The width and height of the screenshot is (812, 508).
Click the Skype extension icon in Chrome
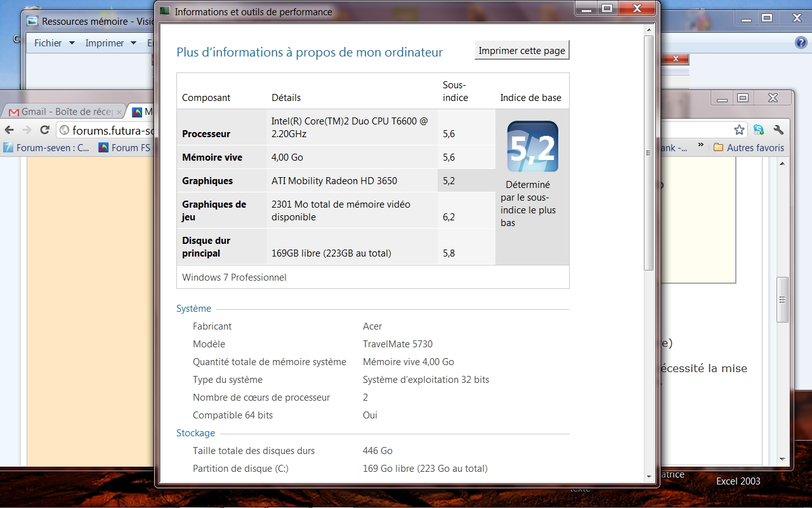pos(759,130)
